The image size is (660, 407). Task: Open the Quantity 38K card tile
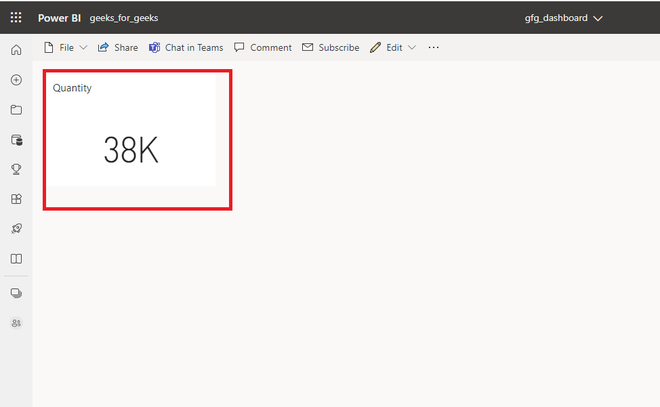coord(131,130)
